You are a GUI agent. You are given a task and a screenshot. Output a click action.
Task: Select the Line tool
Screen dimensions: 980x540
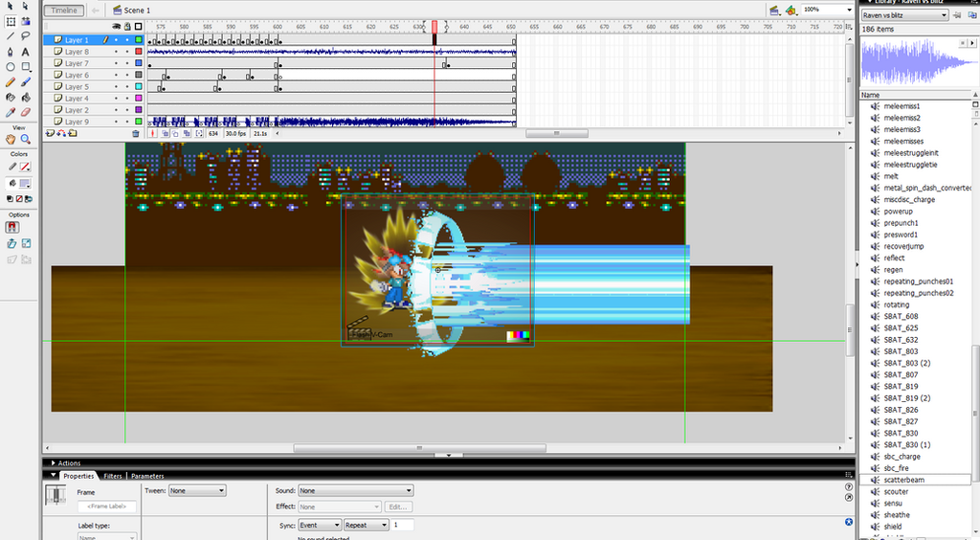point(10,36)
